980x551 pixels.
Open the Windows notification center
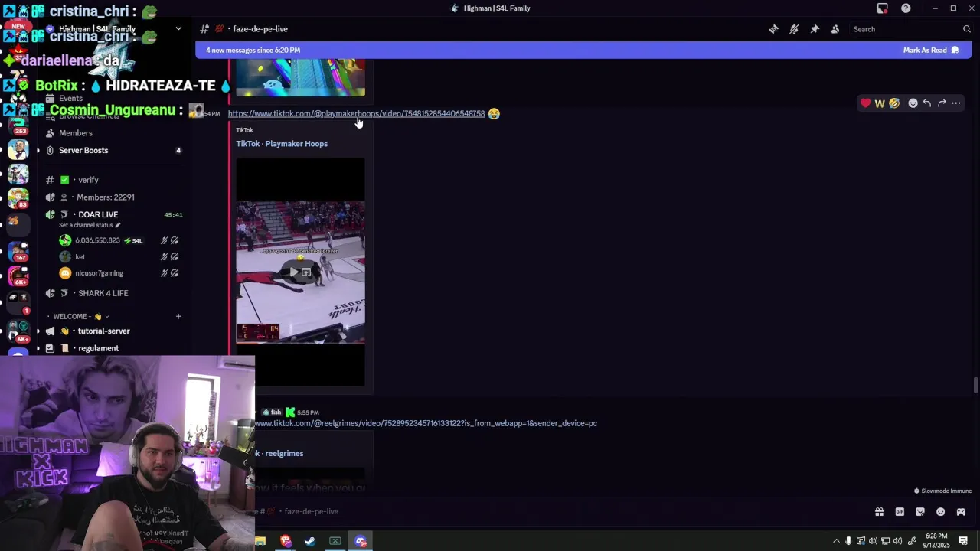(963, 541)
